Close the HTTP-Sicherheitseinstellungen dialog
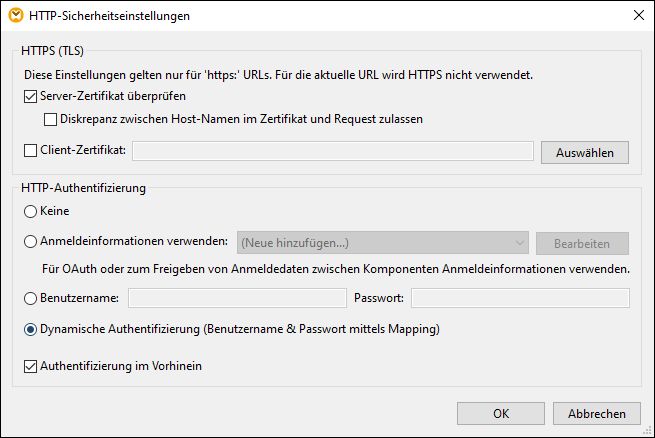The width and height of the screenshot is (655, 438). click(638, 16)
